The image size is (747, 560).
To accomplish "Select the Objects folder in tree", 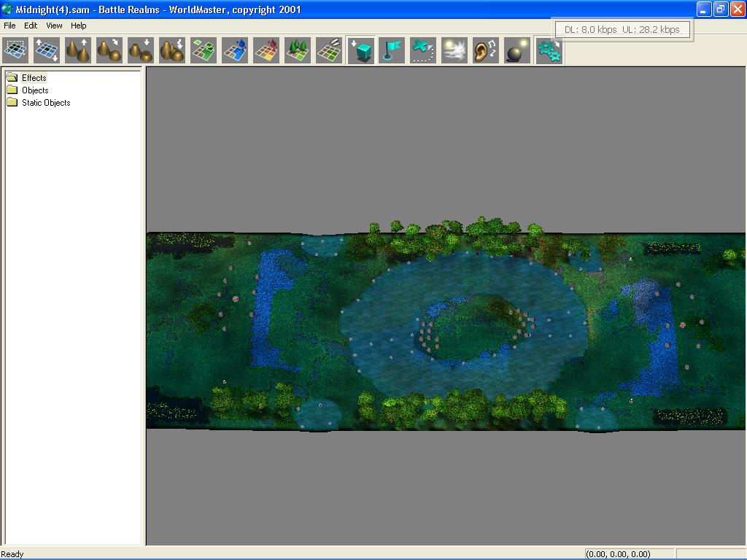I will (x=35, y=90).
